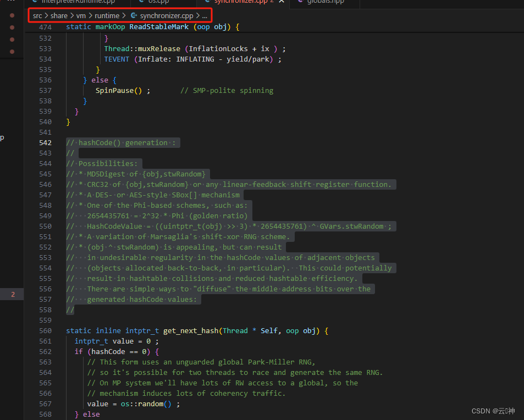The width and height of the screenshot is (524, 420).
Task: Open the 'src' breadcrumb segment
Action: click(x=37, y=16)
